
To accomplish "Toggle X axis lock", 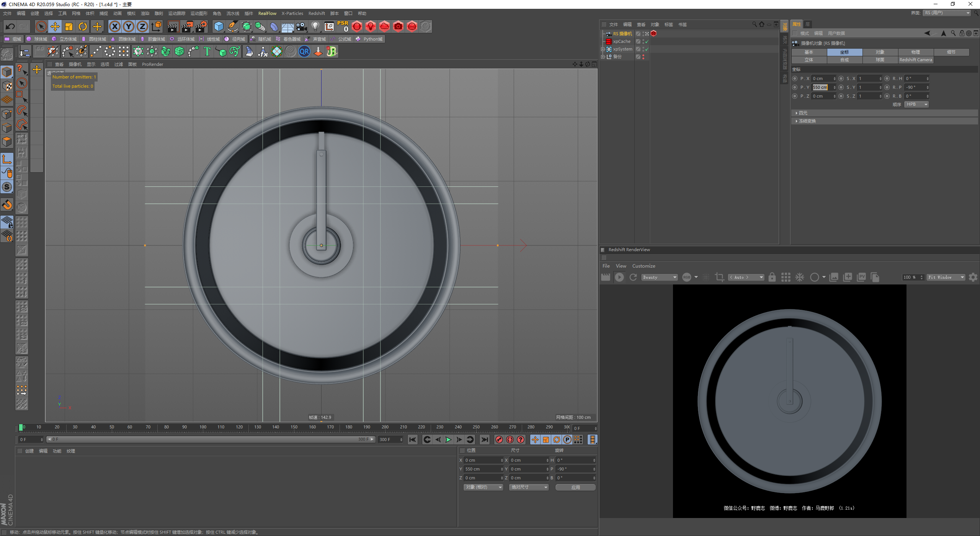I will (x=114, y=26).
